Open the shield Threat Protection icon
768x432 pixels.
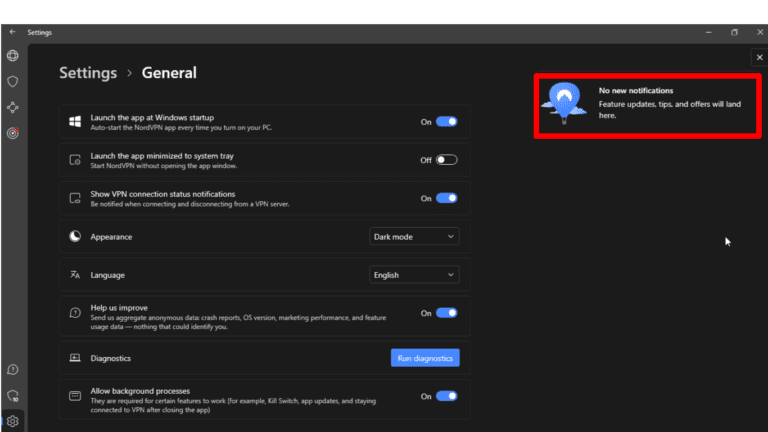pos(13,81)
